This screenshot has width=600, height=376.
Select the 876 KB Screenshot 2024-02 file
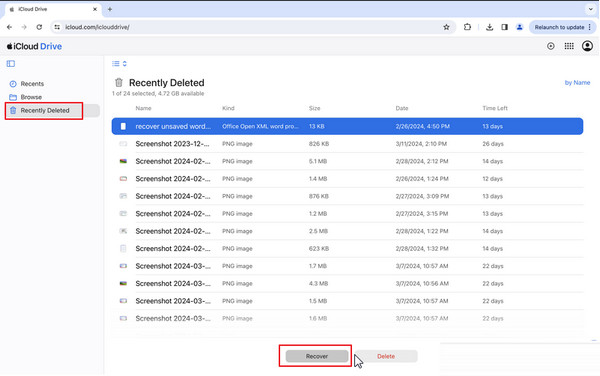click(x=347, y=196)
